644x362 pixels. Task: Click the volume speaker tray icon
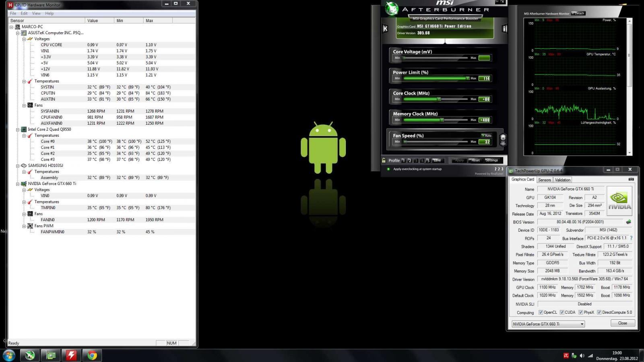pyautogui.click(x=582, y=356)
